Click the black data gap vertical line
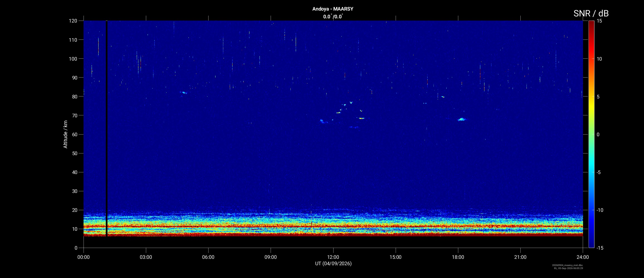 (106, 128)
